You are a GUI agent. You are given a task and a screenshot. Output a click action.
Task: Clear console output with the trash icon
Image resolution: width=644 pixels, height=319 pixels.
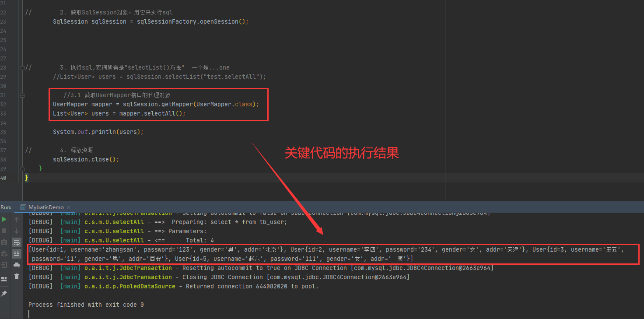pyautogui.click(x=17, y=276)
